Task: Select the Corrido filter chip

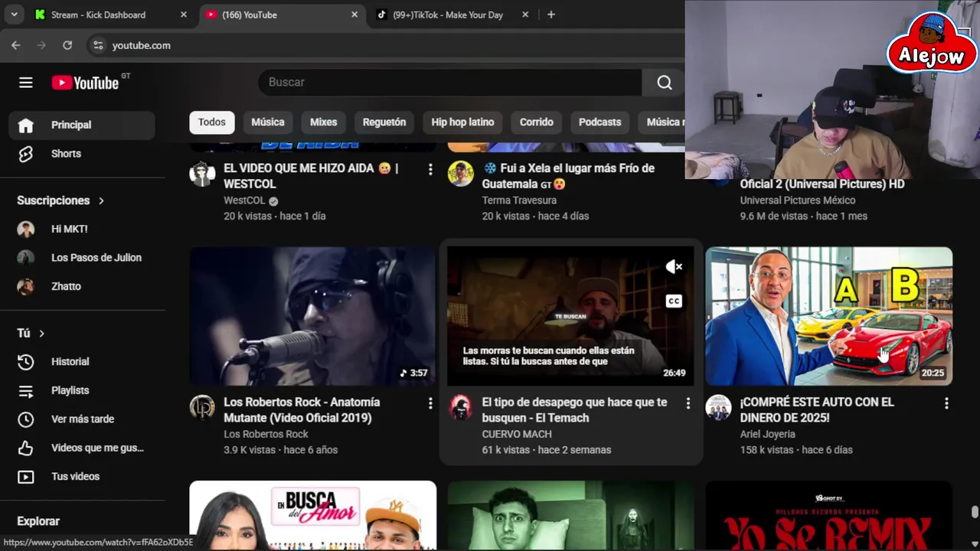Action: click(x=537, y=122)
